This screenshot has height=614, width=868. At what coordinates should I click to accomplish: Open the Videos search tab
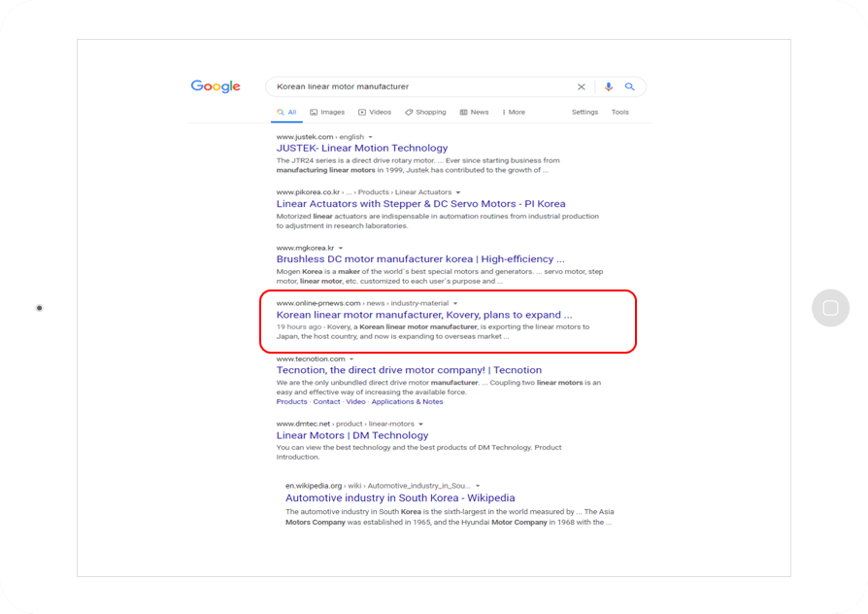point(375,112)
